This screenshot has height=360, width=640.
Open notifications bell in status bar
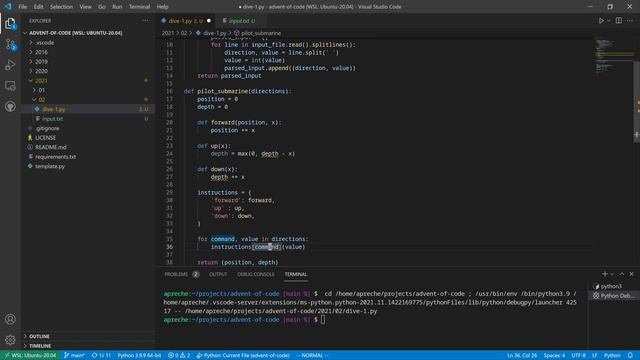pyautogui.click(x=631, y=356)
